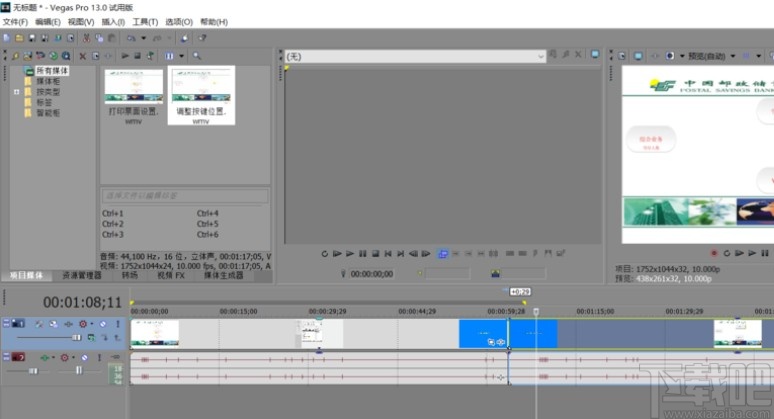
Task: Open the 文件(F) menu
Action: [x=14, y=21]
